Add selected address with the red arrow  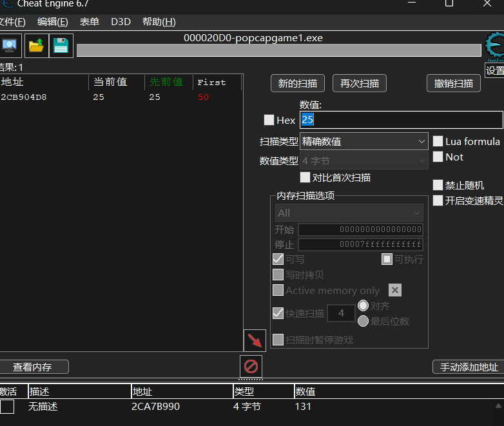point(255,340)
